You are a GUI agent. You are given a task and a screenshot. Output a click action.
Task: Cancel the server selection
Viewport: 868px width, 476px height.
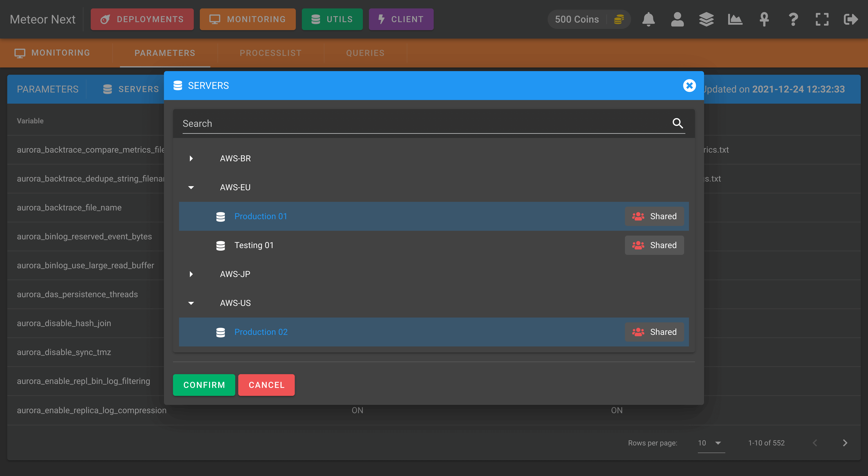267,385
